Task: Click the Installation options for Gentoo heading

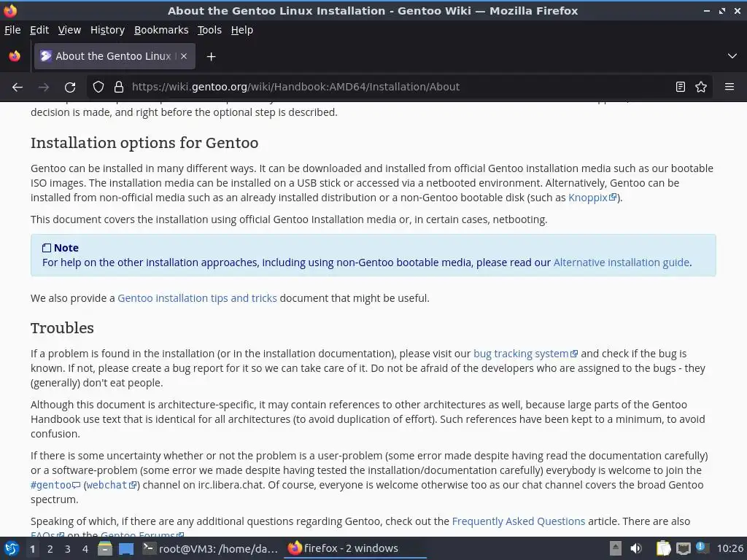Action: coord(144,143)
